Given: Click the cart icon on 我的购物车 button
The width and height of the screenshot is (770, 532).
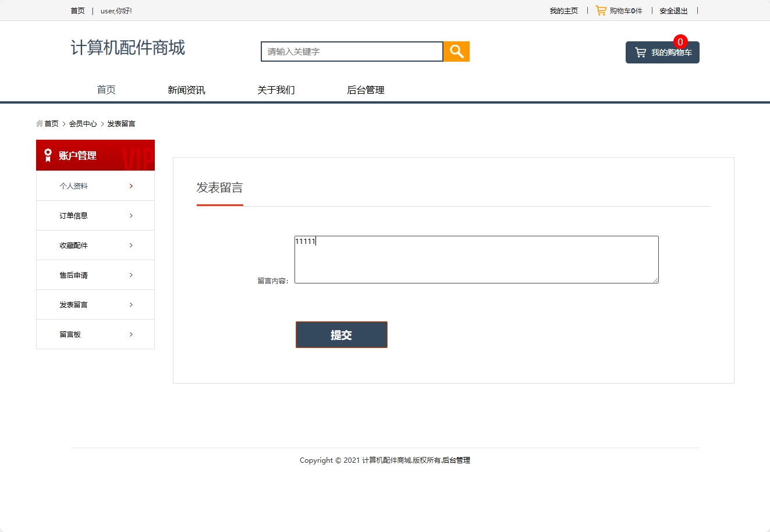Looking at the screenshot, I should click(641, 52).
